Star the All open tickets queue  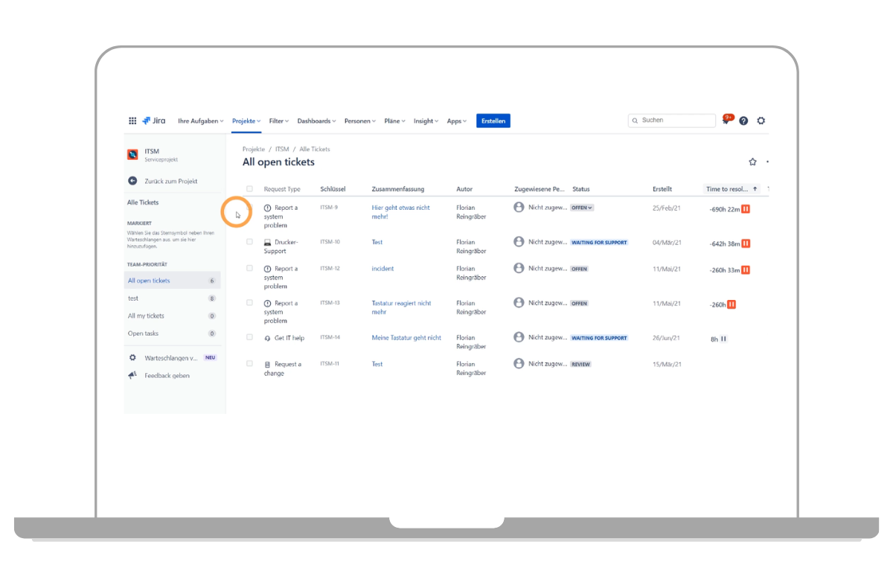click(x=752, y=162)
